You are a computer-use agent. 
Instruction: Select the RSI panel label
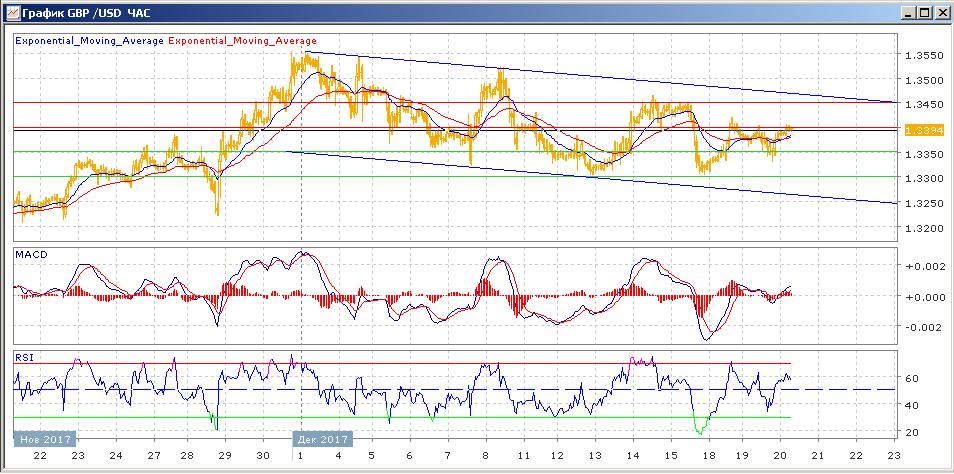pyautogui.click(x=24, y=358)
